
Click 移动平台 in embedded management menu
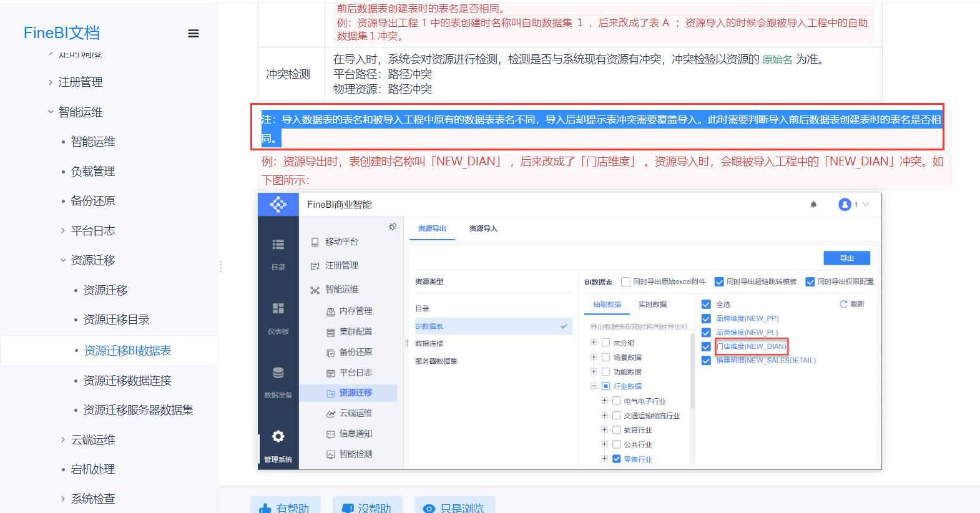tap(341, 242)
